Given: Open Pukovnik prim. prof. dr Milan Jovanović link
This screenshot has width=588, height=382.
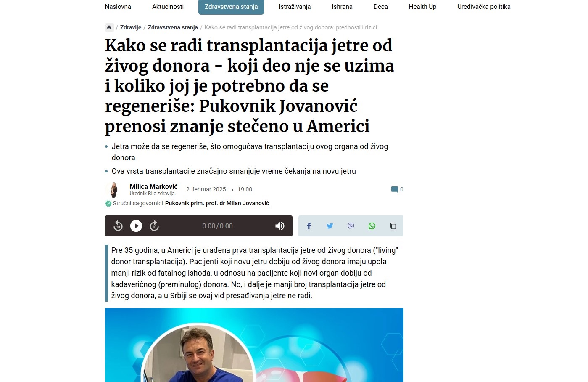Looking at the screenshot, I should [x=217, y=203].
